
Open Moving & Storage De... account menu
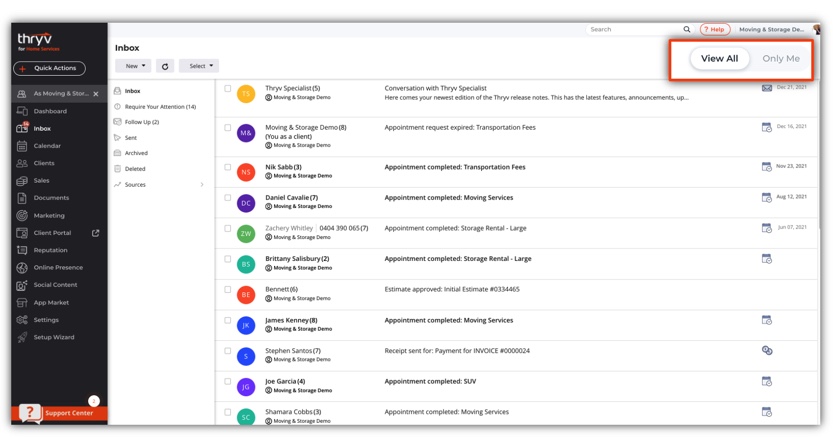(x=771, y=29)
